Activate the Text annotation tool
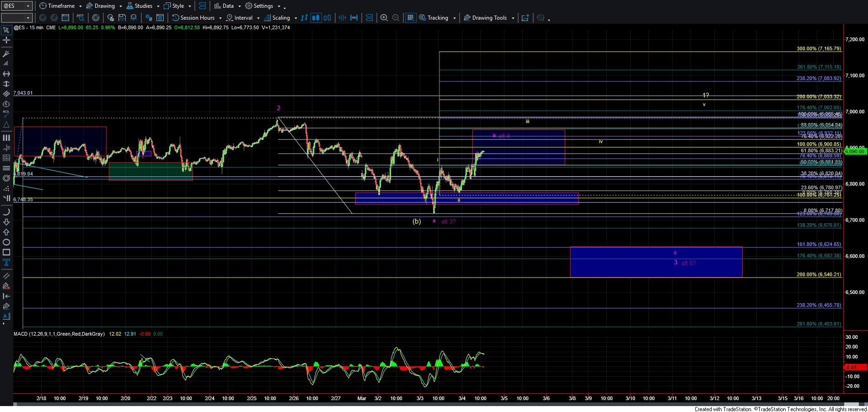868x412 pixels. [x=6, y=262]
